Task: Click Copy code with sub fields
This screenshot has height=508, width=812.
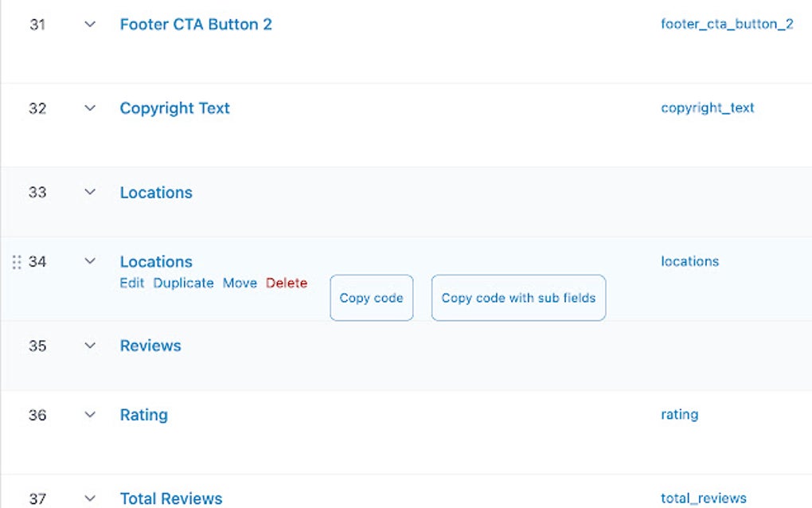Action: [518, 297]
